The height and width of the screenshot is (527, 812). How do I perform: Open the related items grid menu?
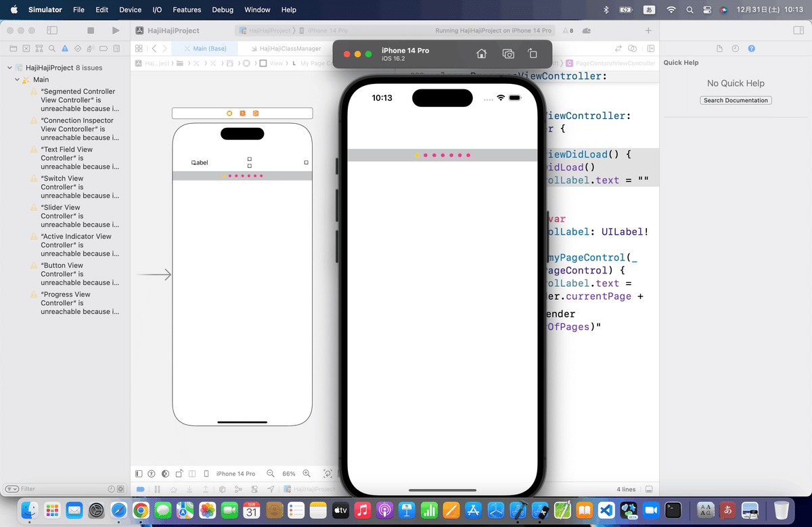tap(139, 49)
